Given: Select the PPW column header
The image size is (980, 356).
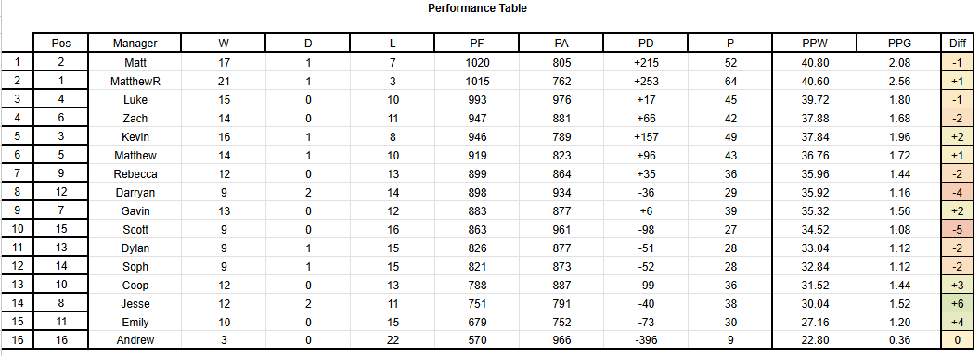Looking at the screenshot, I should click(815, 43).
